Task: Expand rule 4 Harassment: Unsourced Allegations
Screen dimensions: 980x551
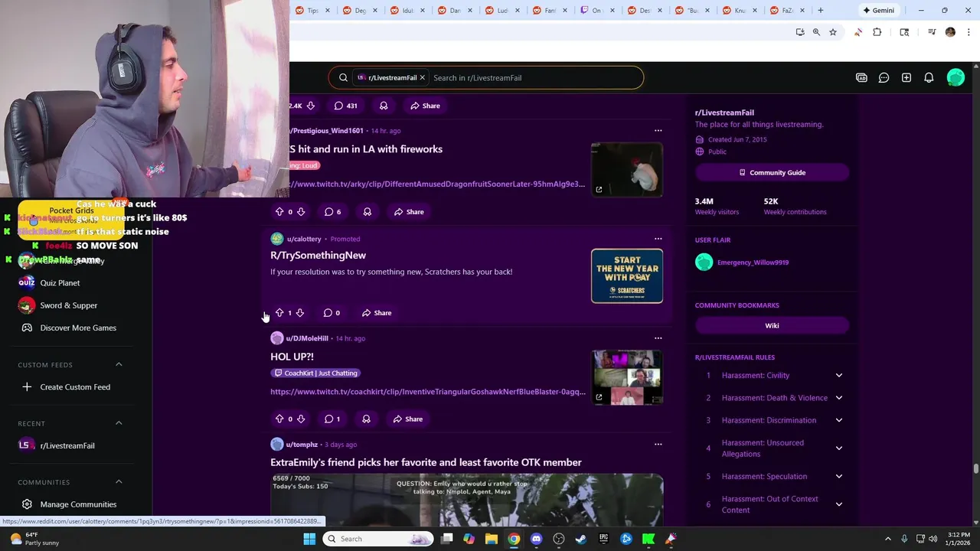Action: tap(839, 448)
